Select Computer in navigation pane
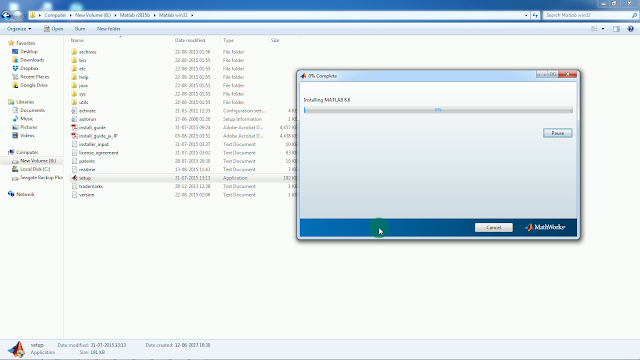The width and height of the screenshot is (640, 360). click(27, 152)
